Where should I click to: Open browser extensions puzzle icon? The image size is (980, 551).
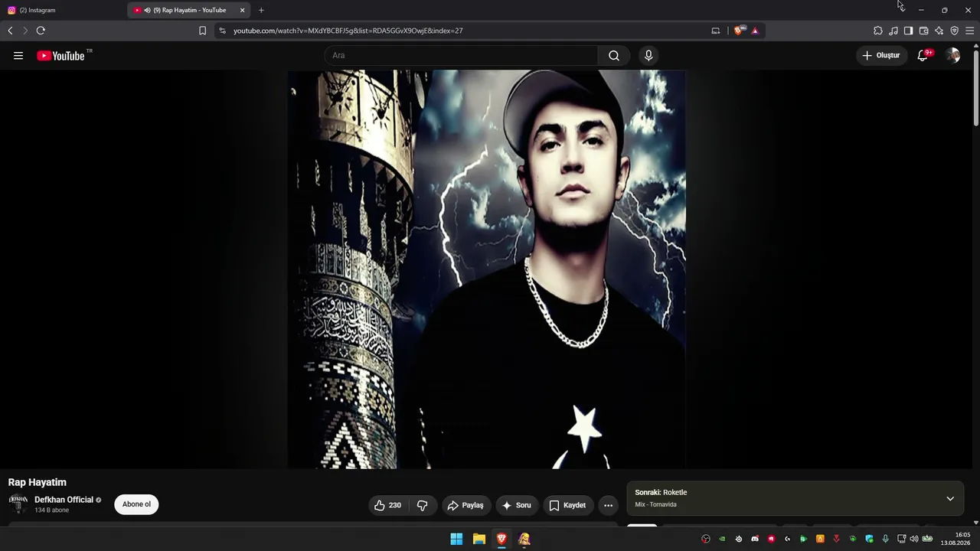878,31
